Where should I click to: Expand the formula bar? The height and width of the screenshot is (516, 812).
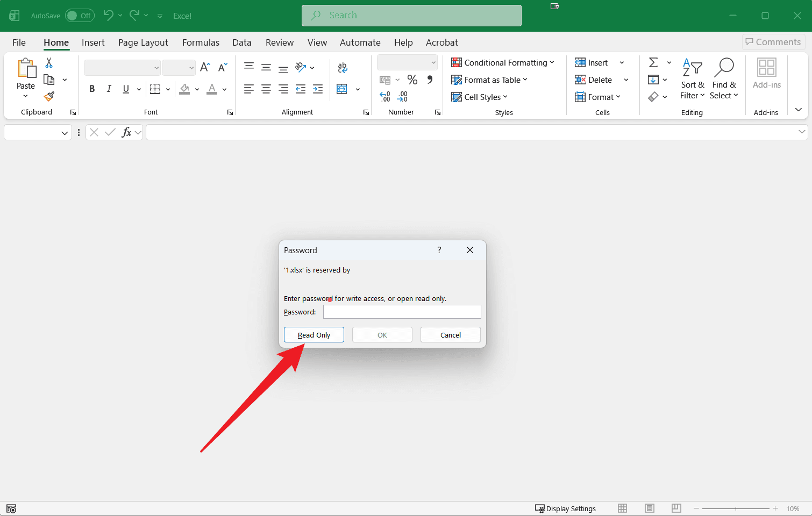(x=802, y=132)
